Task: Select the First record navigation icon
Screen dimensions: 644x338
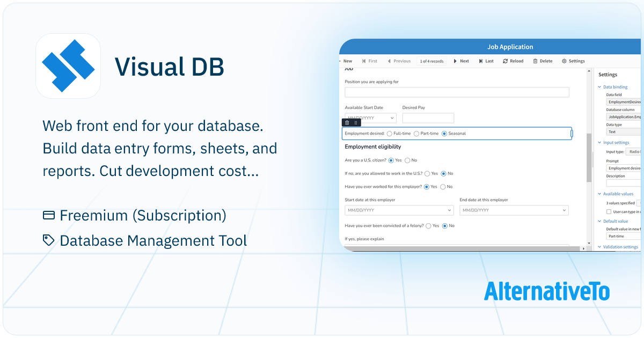Action: (364, 61)
